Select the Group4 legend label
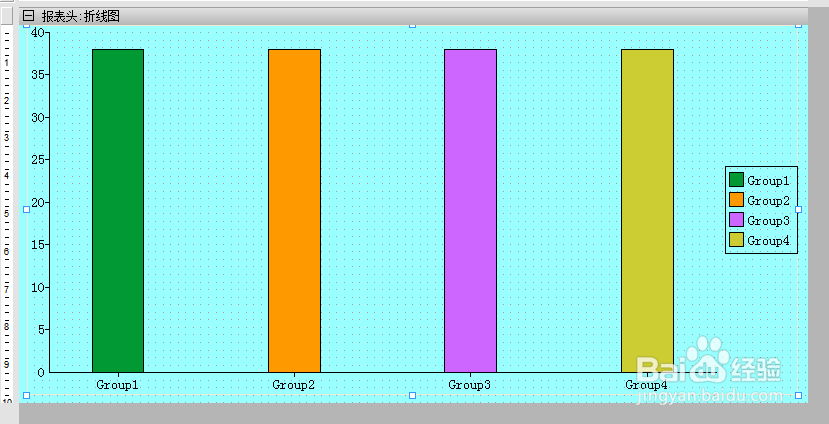829x424 pixels. [x=768, y=241]
